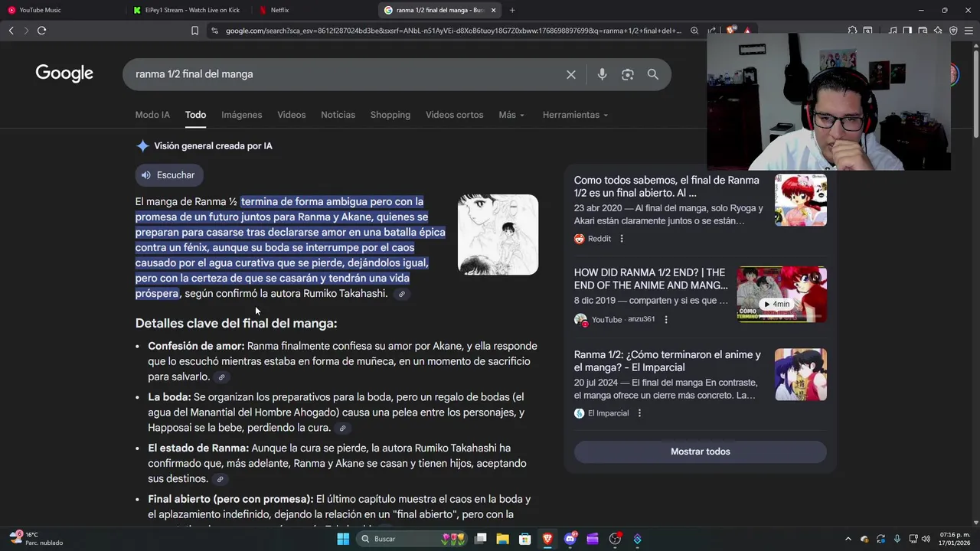Open Google logo home link
The width and height of the screenshot is (980, 551).
point(64,73)
